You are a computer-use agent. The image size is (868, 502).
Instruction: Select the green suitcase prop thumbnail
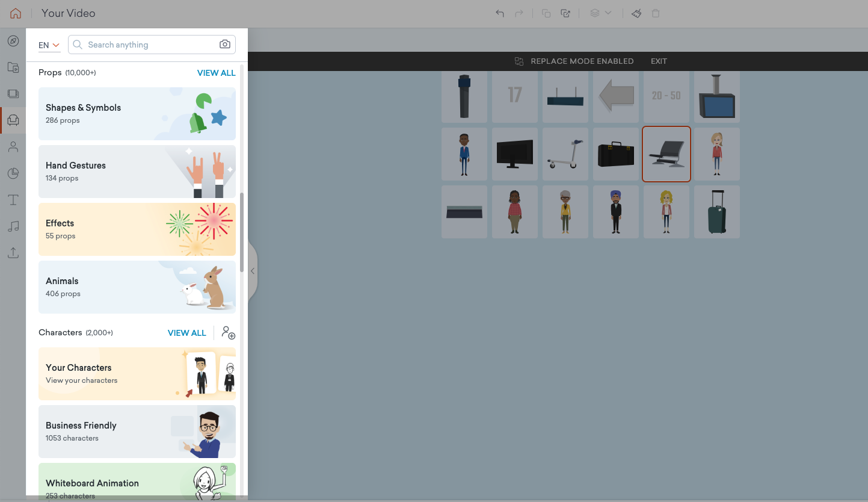coord(716,212)
